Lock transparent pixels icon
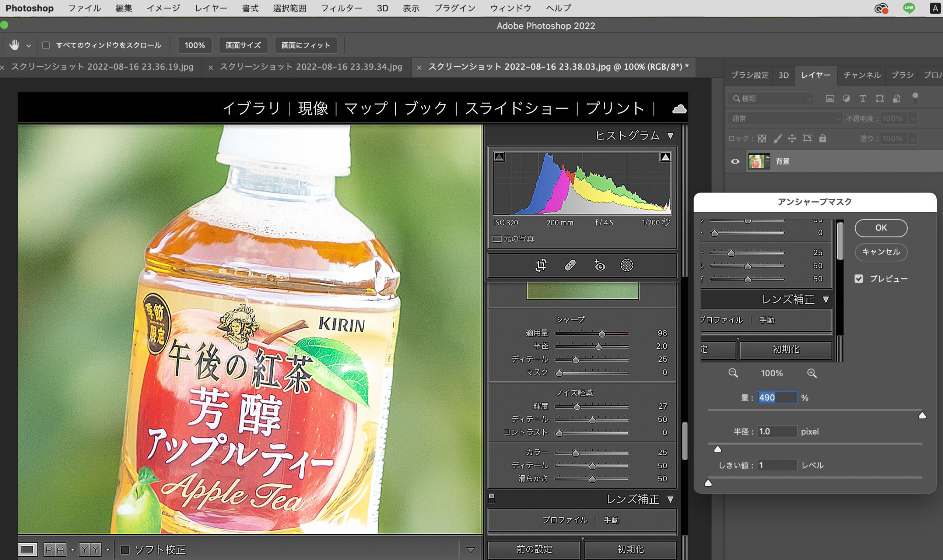Image resolution: width=943 pixels, height=560 pixels. tap(762, 138)
